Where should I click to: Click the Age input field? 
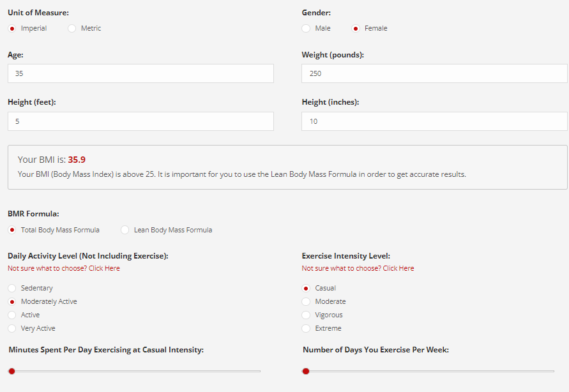click(140, 73)
